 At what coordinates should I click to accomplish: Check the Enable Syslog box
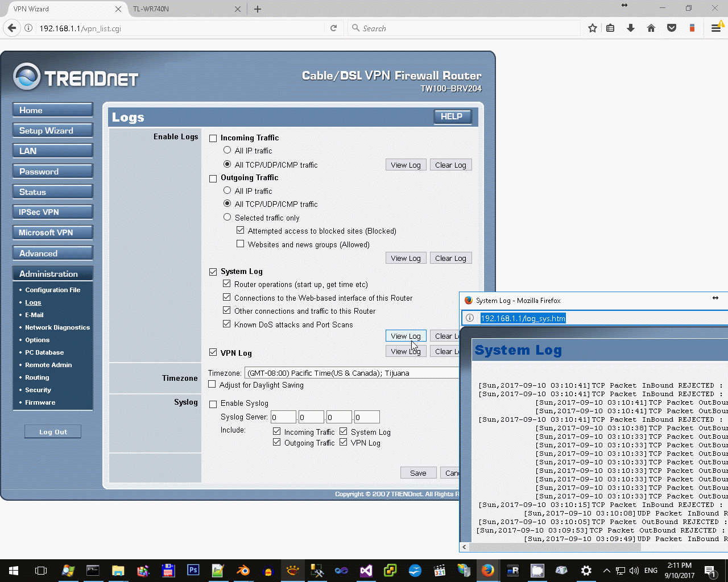pyautogui.click(x=213, y=404)
